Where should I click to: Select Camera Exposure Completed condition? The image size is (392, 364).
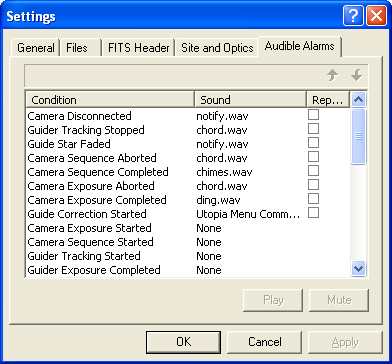click(x=97, y=200)
